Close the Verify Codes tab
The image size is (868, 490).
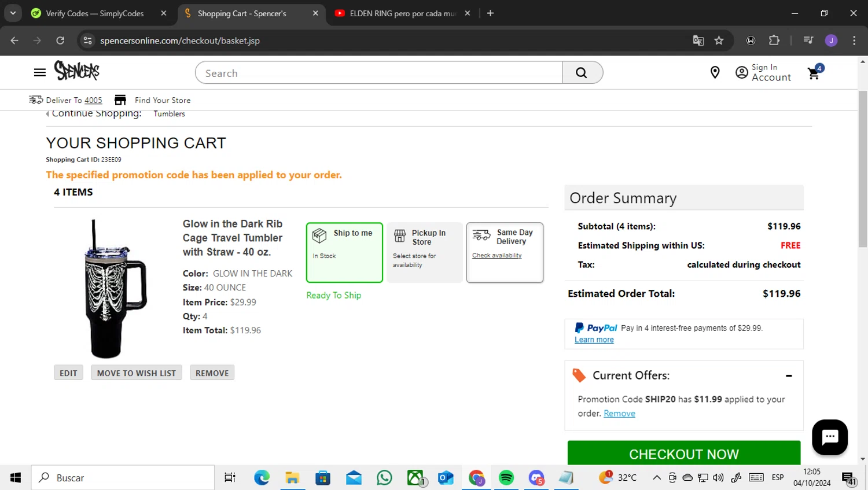pyautogui.click(x=164, y=13)
